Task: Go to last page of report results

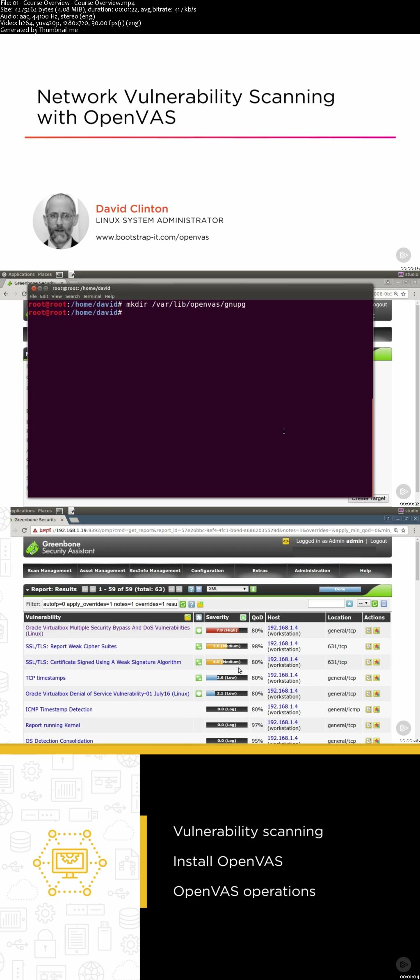Action: 179,589
